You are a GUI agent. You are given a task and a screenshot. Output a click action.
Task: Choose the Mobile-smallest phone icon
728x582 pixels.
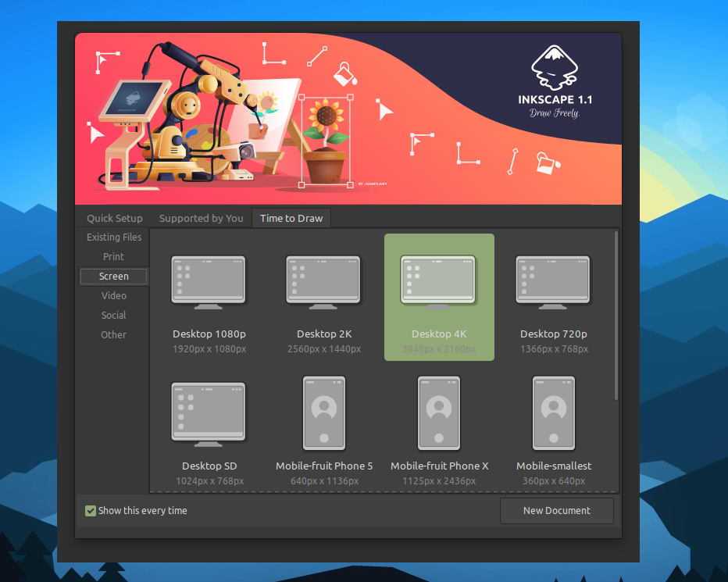tap(553, 413)
